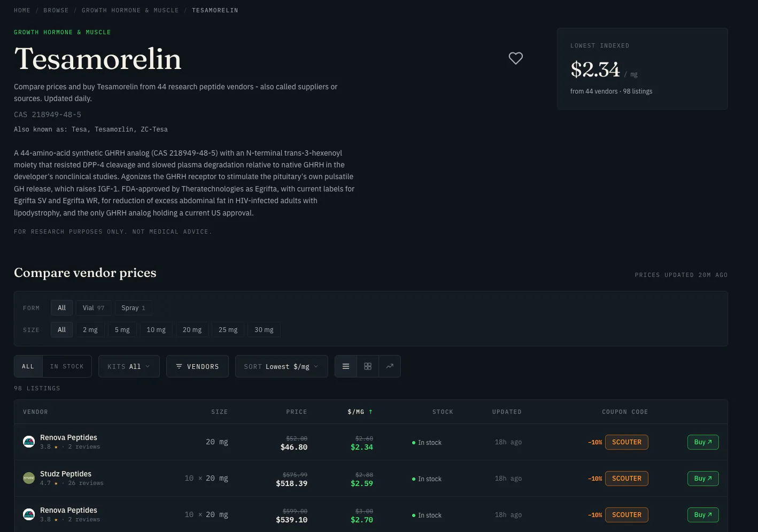Sort table by $/MG column header
This screenshot has width=758, height=532.
(x=360, y=412)
